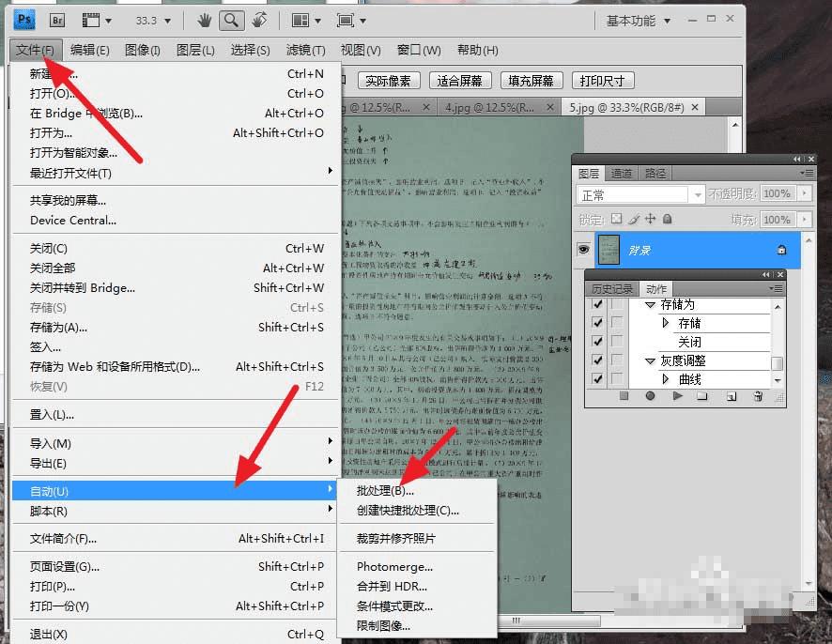
Task: Collapse the 存储为 action triangle
Action: (x=650, y=305)
